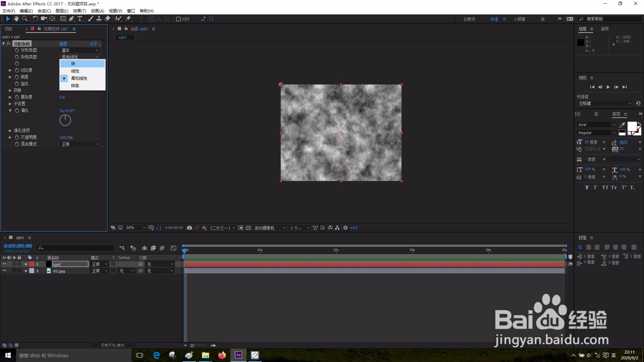
Task: Toggle region of interest in viewer
Action: click(x=241, y=228)
